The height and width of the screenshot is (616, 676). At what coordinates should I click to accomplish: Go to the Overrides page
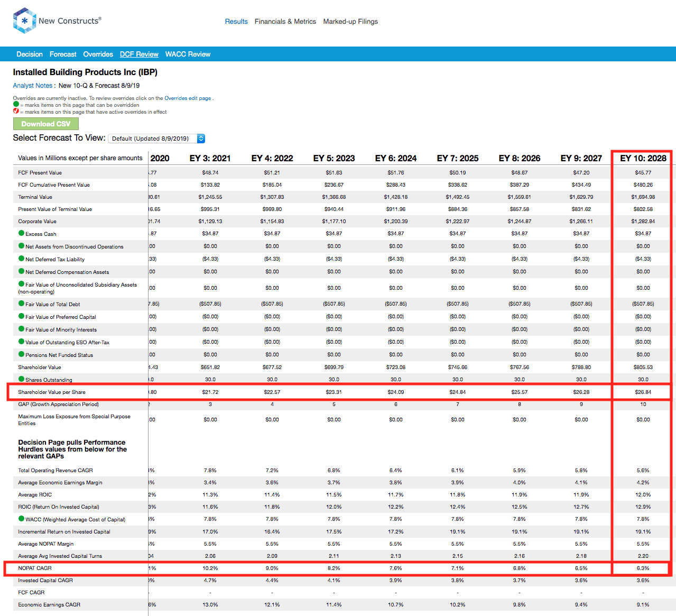click(98, 54)
